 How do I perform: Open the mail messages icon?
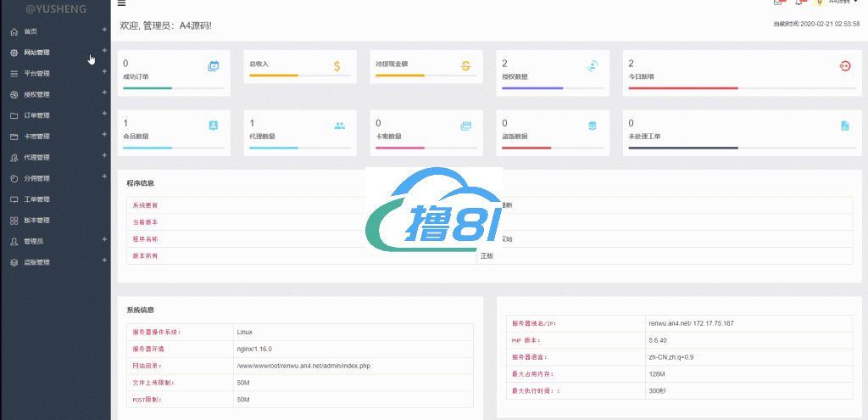(778, 3)
